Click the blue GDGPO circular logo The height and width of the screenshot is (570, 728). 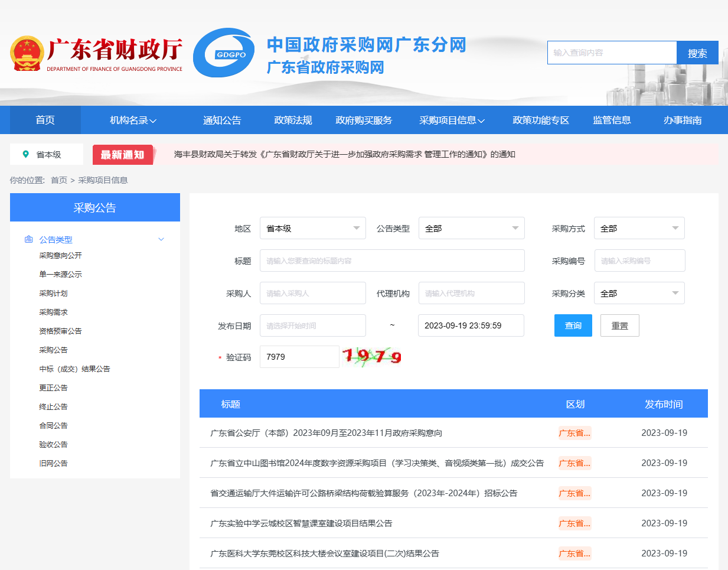223,53
